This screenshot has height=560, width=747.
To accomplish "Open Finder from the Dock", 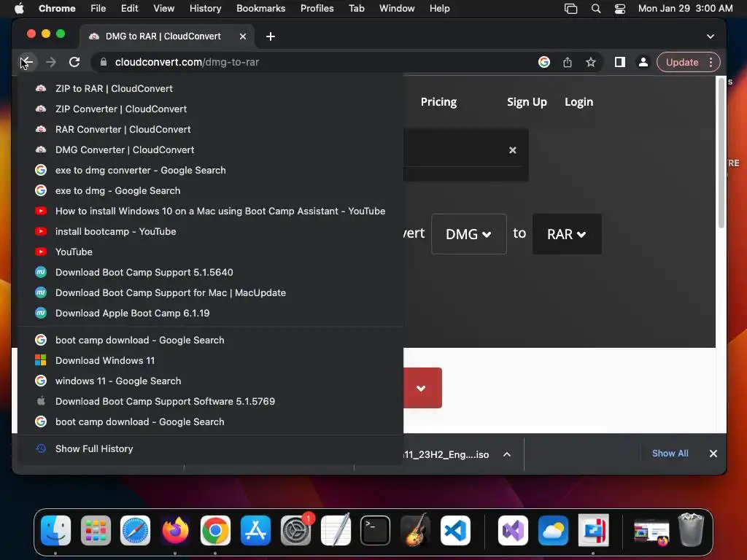I will (55, 530).
